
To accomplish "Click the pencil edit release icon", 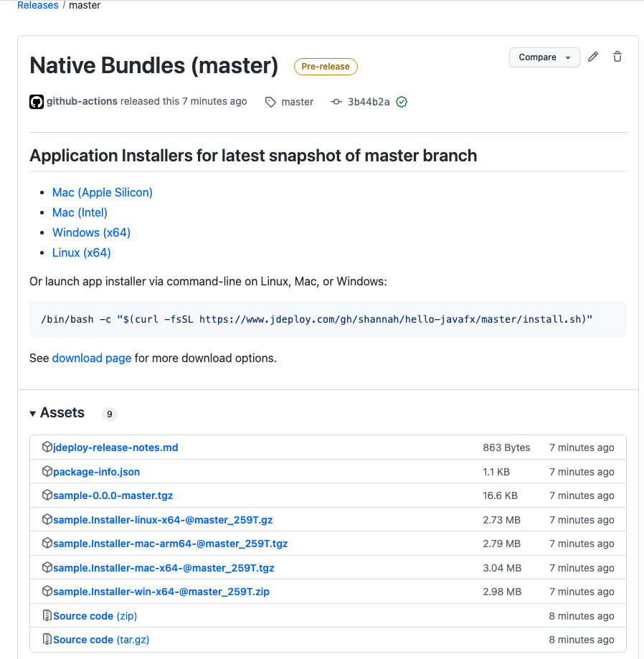I will coord(593,57).
